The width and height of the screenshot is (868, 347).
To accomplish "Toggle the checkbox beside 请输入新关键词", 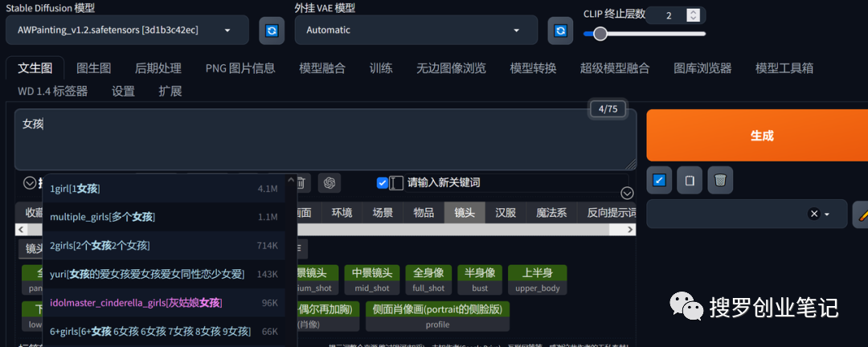I will [382, 182].
